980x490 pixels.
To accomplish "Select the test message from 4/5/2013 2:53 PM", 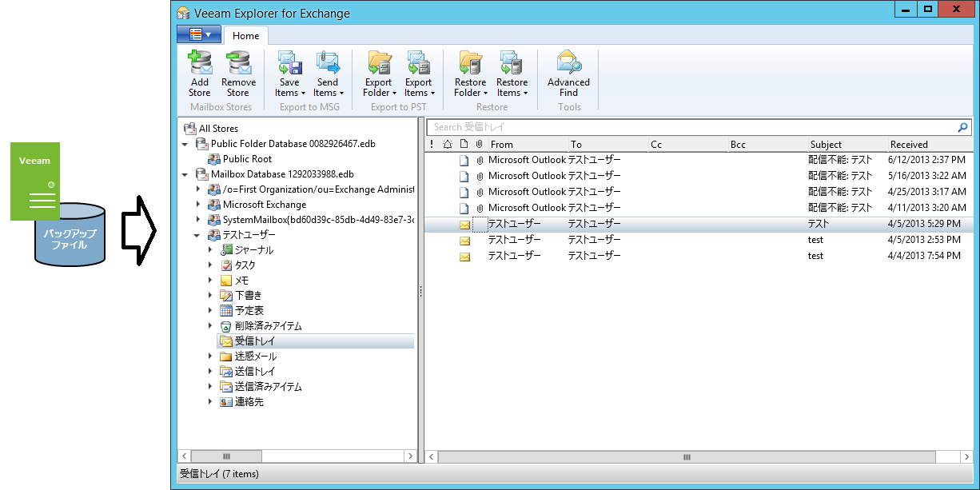I will pyautogui.click(x=699, y=240).
